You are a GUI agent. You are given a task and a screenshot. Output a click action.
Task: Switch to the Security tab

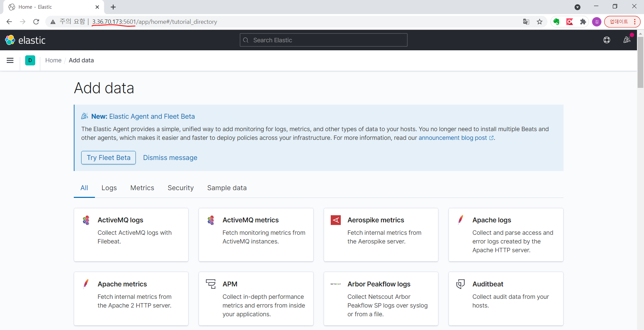click(x=181, y=188)
